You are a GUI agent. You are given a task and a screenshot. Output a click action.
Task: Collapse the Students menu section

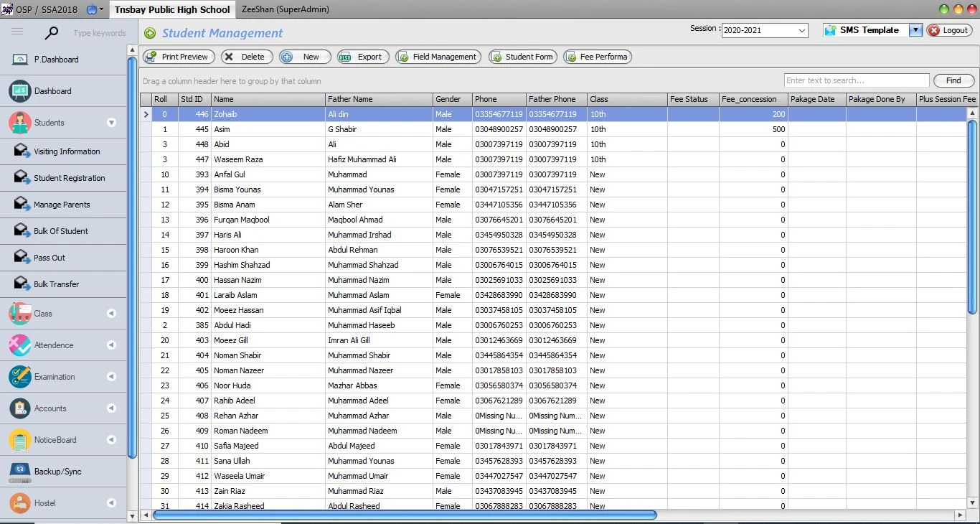click(x=111, y=123)
